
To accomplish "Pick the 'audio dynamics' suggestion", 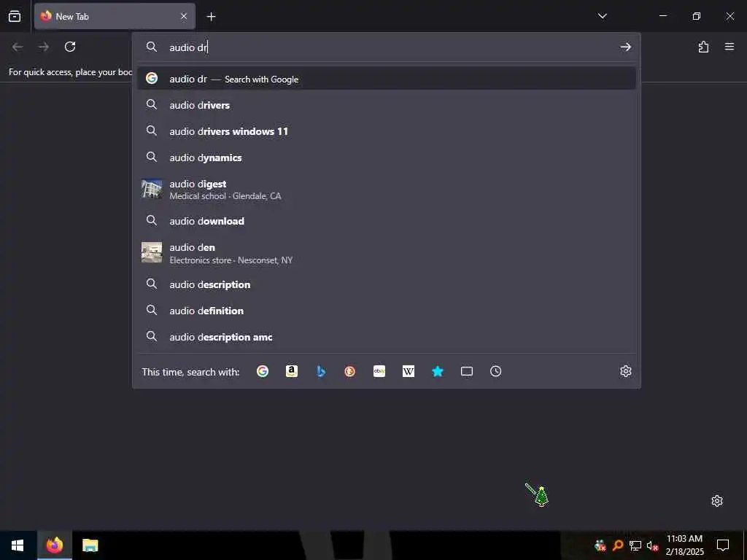I will 387,157.
